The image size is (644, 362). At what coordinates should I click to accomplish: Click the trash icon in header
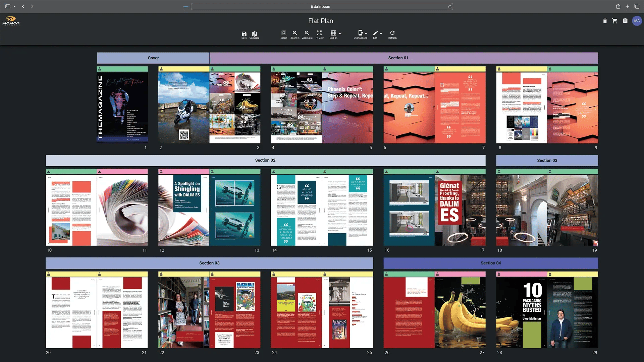605,21
